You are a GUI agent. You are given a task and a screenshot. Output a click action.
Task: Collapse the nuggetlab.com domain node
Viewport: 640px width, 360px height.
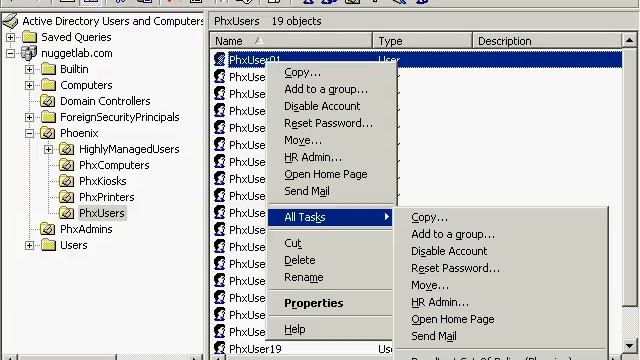coord(10,53)
